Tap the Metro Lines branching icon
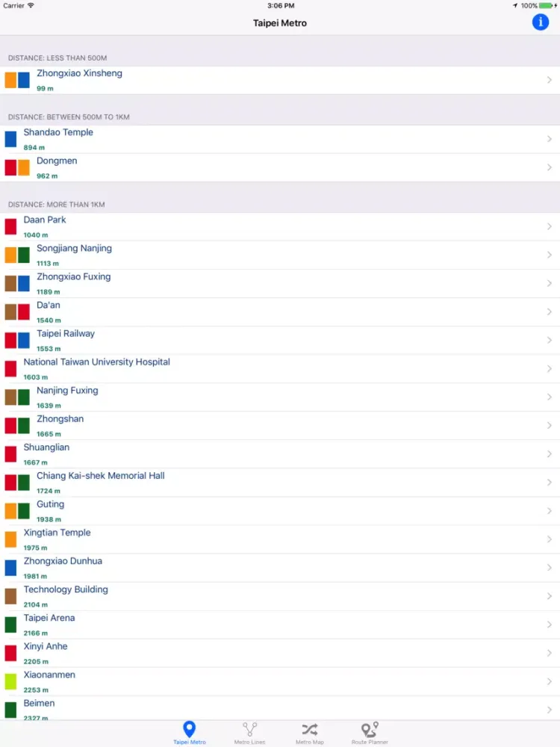The width and height of the screenshot is (560, 747). tap(249, 729)
